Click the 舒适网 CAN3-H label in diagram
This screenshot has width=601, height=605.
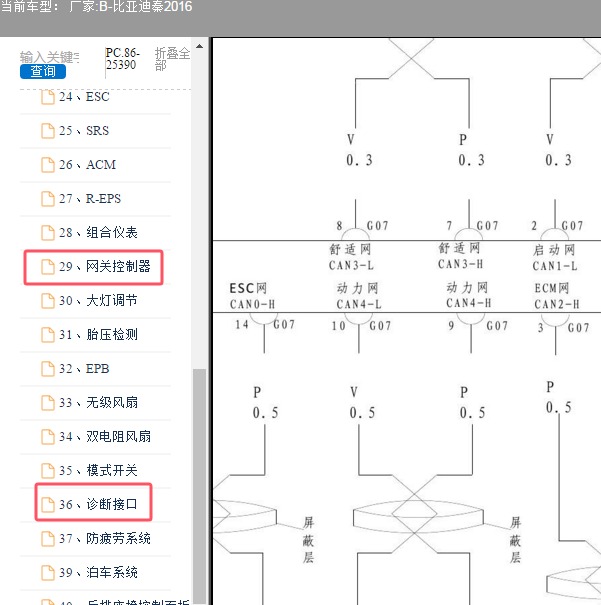tap(460, 256)
